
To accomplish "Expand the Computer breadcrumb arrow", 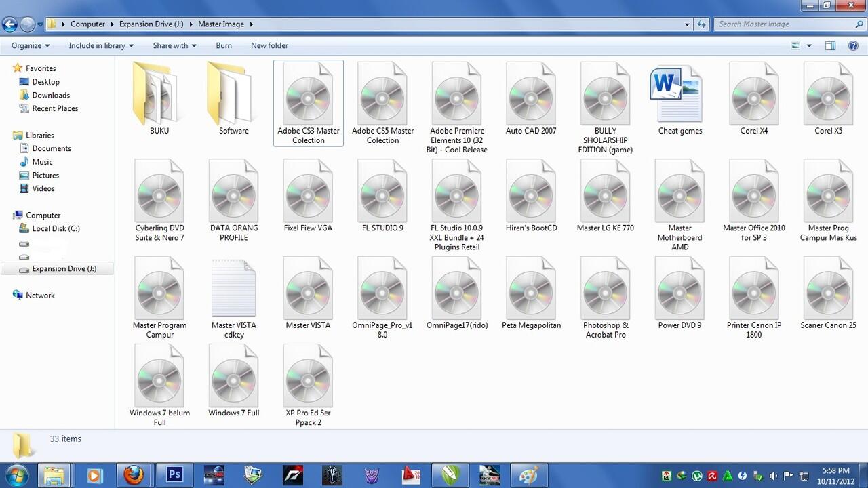I will 111,24.
